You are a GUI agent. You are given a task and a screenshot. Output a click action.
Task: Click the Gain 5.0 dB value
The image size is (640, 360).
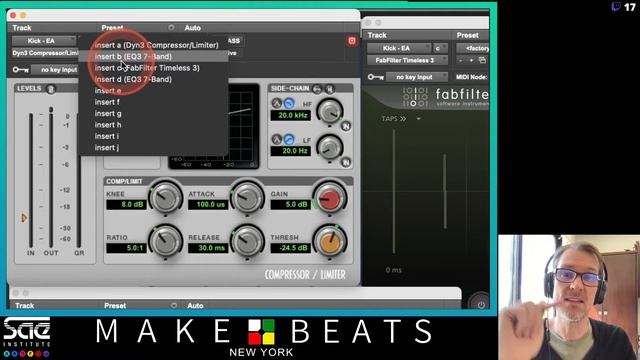point(291,204)
